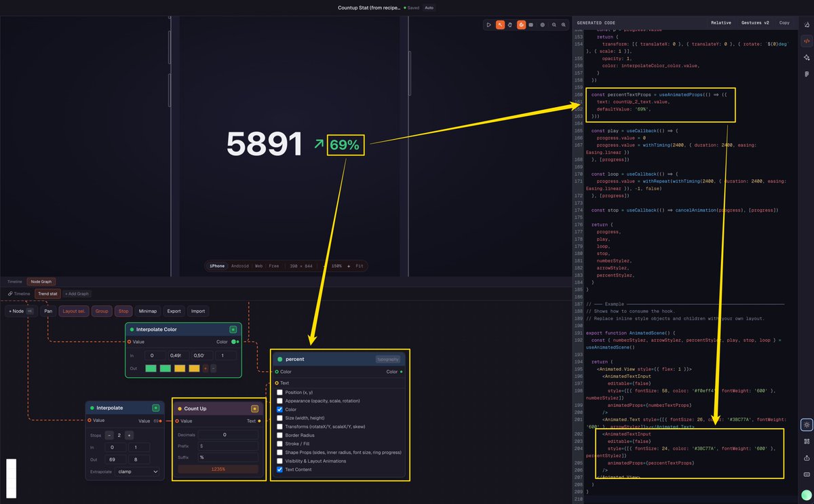
Task: Select Gestures v2 in code panel
Action: (755, 22)
